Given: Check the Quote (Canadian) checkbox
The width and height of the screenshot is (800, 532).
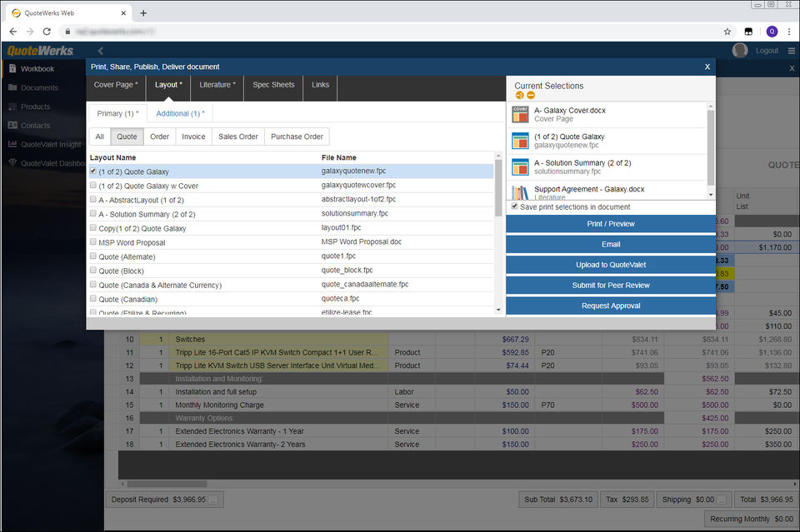Looking at the screenshot, I should coord(92,299).
